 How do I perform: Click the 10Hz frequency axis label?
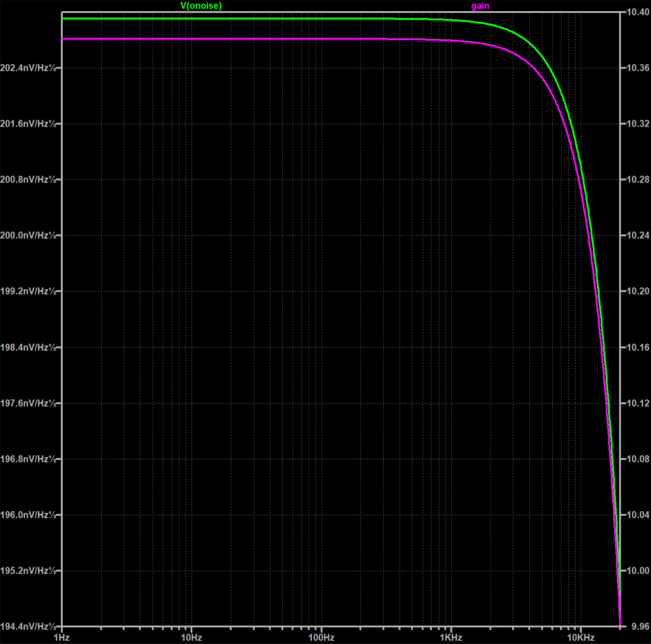click(192, 636)
